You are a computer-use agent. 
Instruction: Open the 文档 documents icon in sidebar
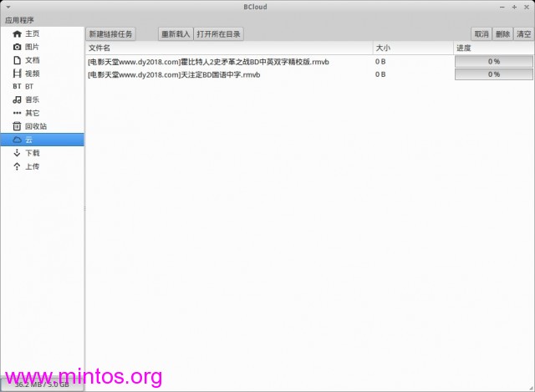[x=17, y=60]
